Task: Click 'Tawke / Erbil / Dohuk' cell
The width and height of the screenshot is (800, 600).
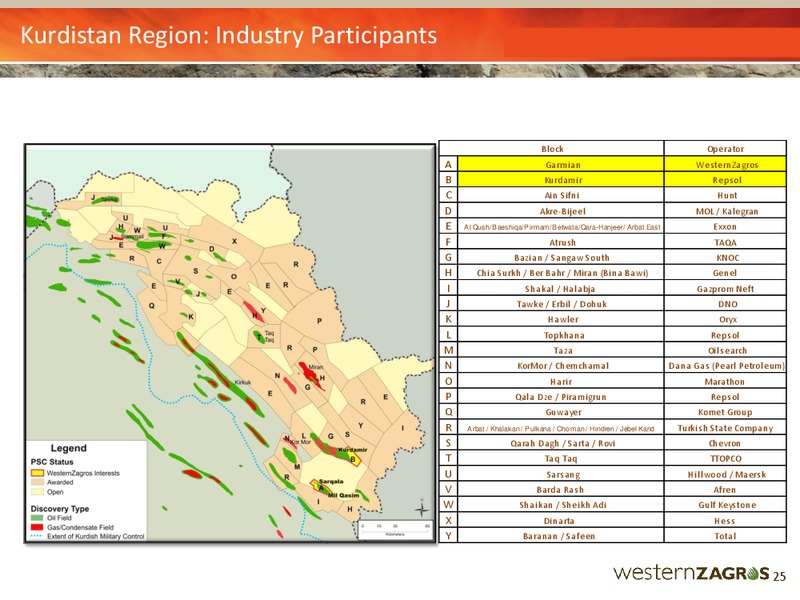Action: [x=561, y=304]
